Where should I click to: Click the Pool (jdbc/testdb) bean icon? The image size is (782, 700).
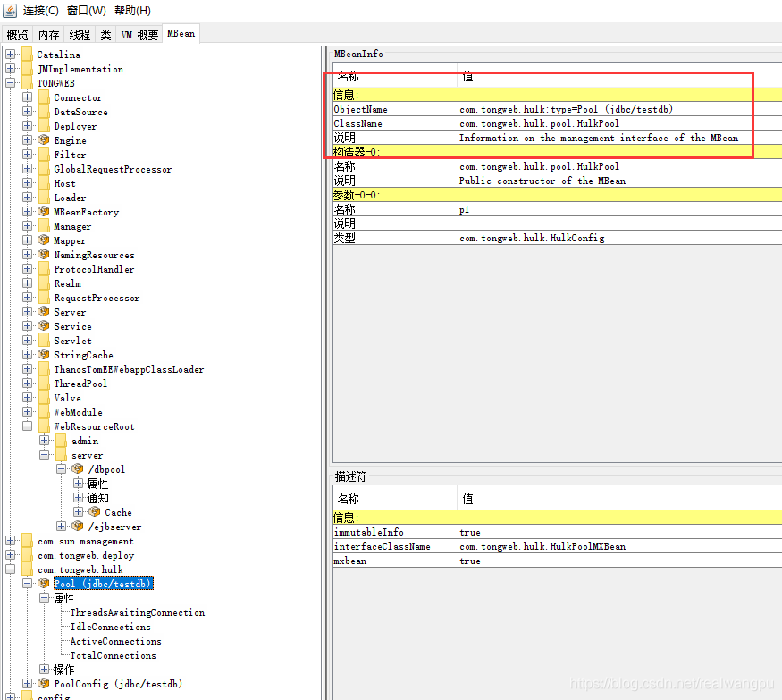point(44,583)
